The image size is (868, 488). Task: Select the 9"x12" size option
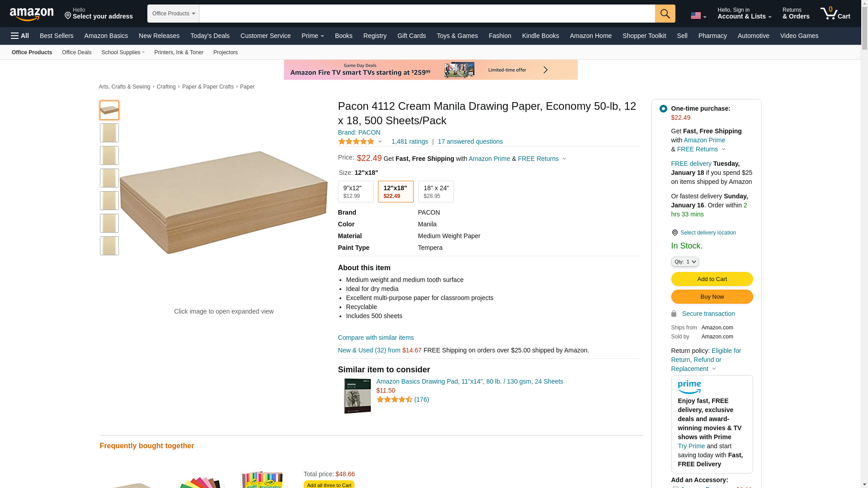point(355,192)
